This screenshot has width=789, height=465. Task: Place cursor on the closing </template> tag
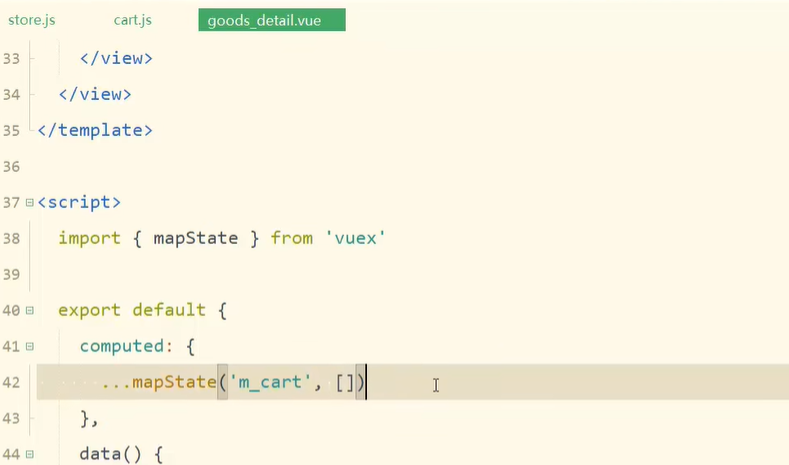click(x=95, y=130)
